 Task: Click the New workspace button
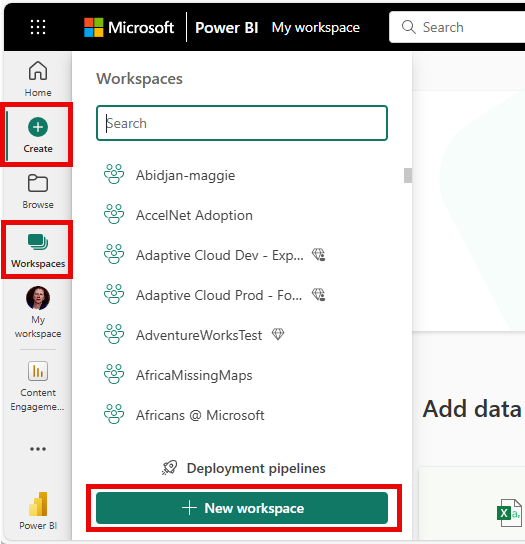click(242, 508)
